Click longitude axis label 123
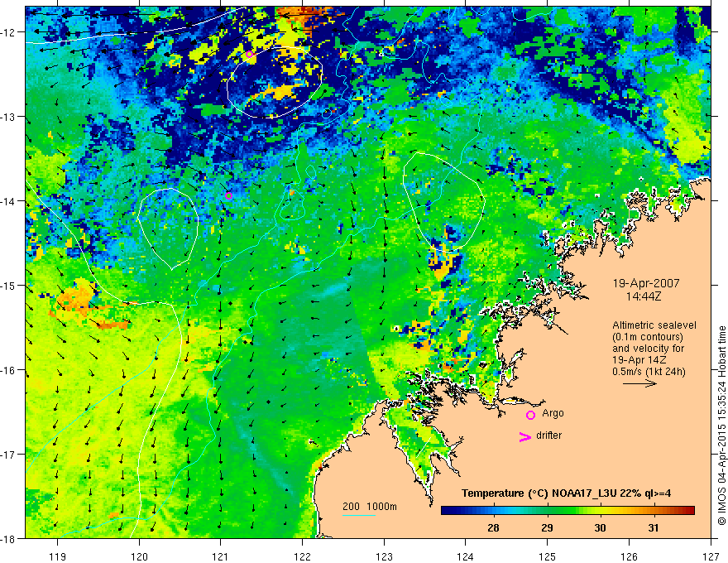 [x=384, y=556]
